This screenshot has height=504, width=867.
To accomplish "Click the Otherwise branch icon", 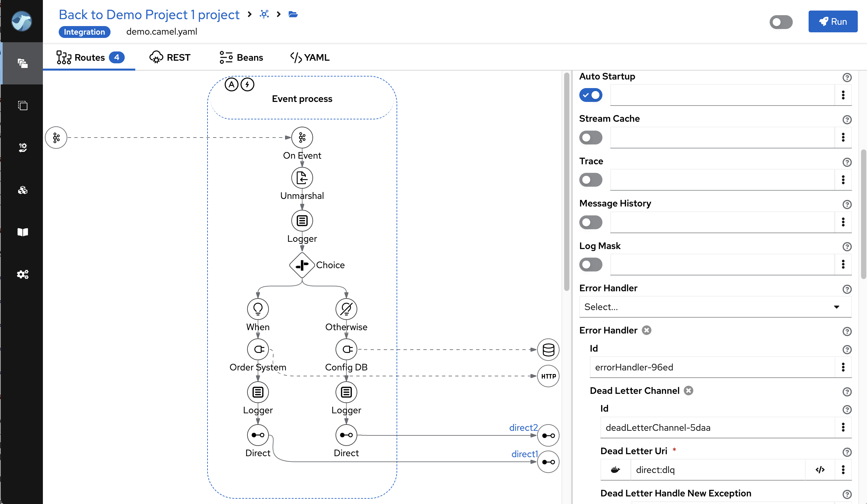I will (346, 309).
